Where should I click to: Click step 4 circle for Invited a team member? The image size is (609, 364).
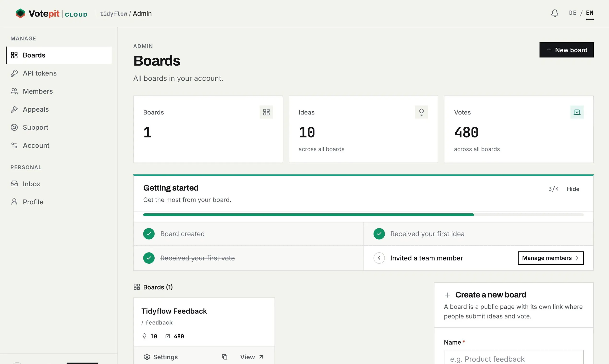(379, 258)
